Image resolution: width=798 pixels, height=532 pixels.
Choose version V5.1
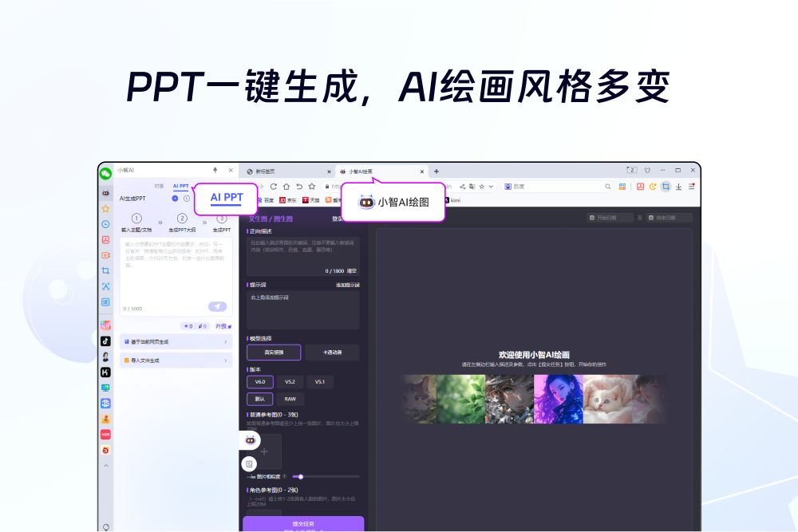click(x=320, y=382)
